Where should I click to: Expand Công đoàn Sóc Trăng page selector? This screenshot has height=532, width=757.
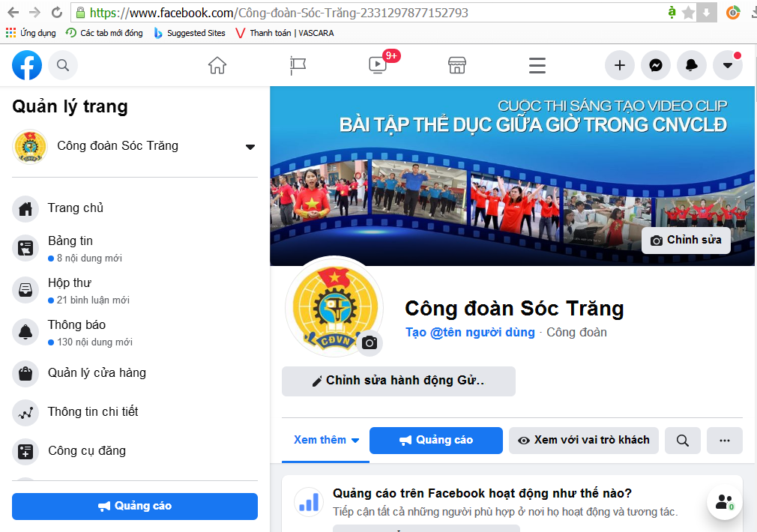[135, 146]
